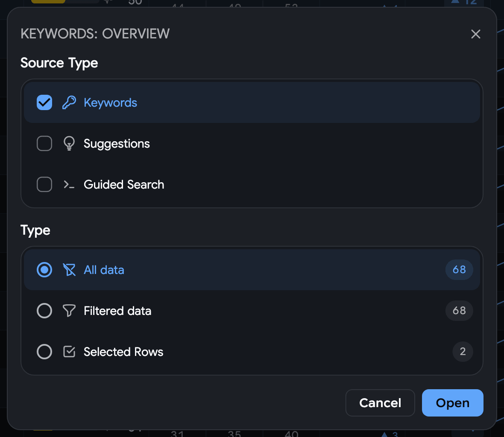Click the crossed-out funnel icon for All data
This screenshot has width=504, height=437.
pos(69,270)
